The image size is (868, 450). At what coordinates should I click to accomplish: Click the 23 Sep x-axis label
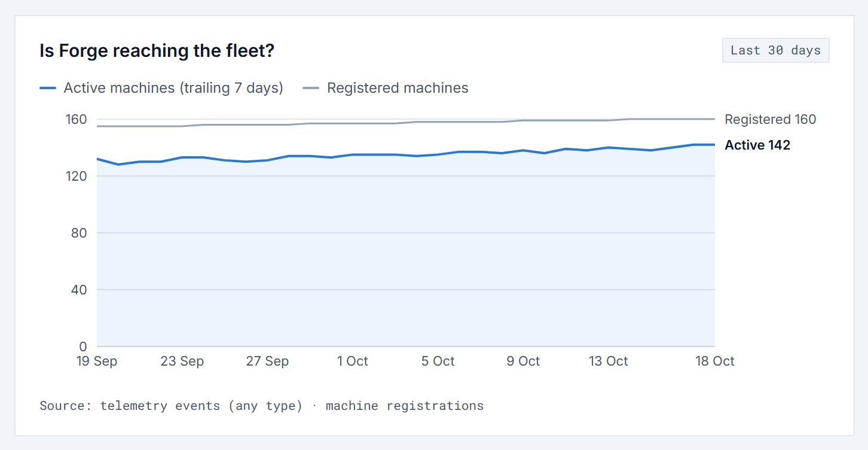pyautogui.click(x=182, y=361)
